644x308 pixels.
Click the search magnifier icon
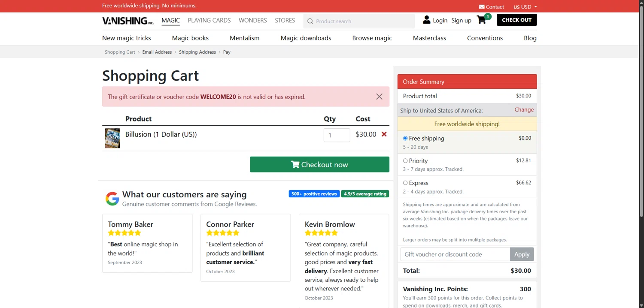[310, 21]
